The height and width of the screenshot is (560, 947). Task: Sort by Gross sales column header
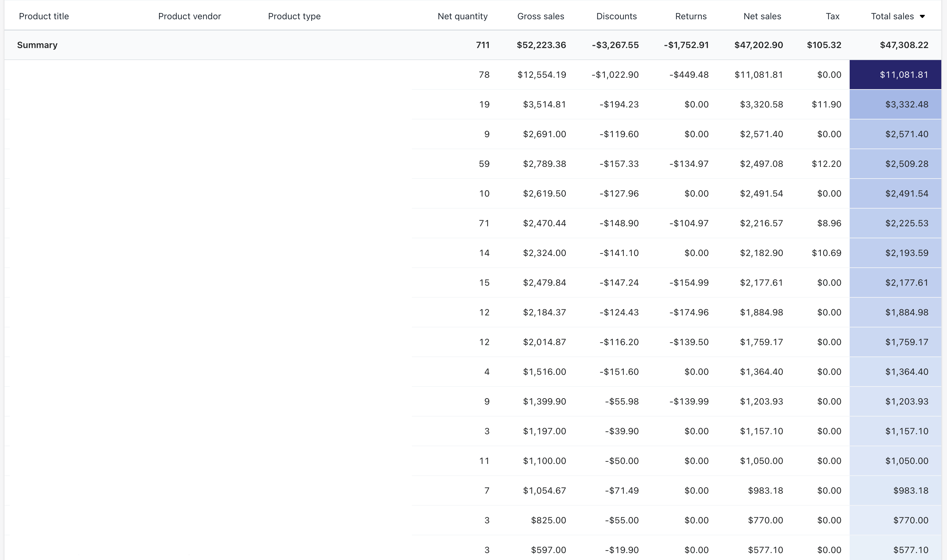[x=541, y=16]
